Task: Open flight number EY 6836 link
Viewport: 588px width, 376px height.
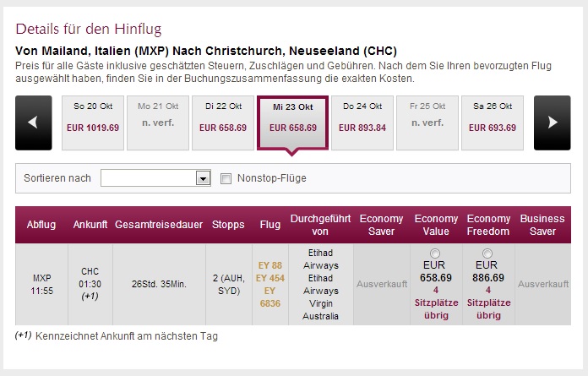Action: click(x=270, y=297)
